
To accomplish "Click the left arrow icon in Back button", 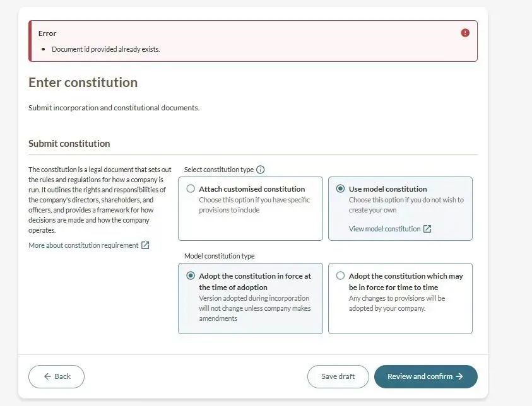I will tap(47, 376).
